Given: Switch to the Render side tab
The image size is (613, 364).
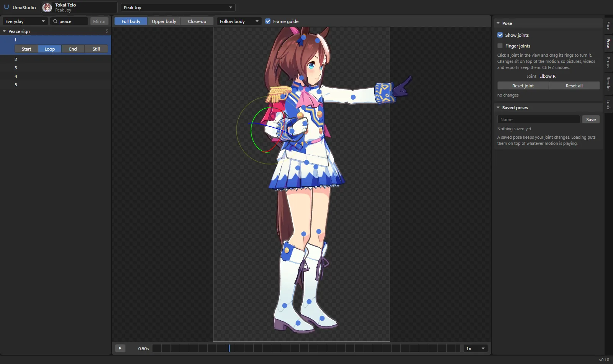Looking at the screenshot, I should pos(608,84).
